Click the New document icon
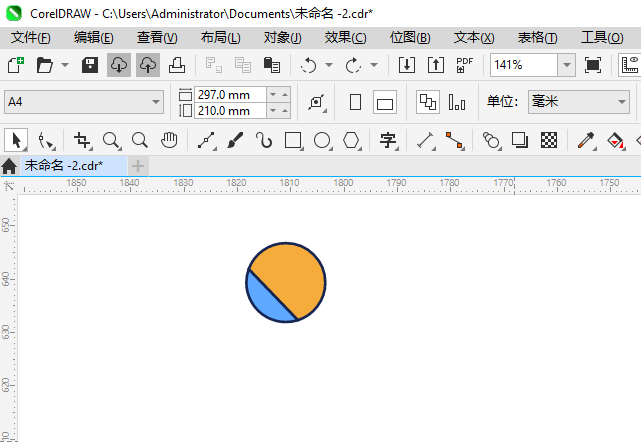This screenshot has height=442, width=641. click(x=16, y=65)
